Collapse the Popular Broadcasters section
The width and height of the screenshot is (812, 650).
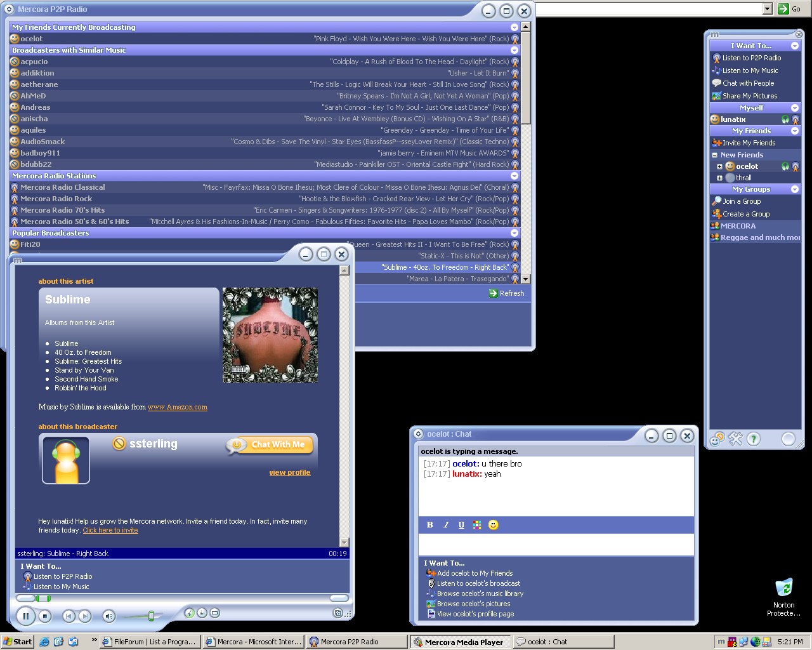[514, 233]
